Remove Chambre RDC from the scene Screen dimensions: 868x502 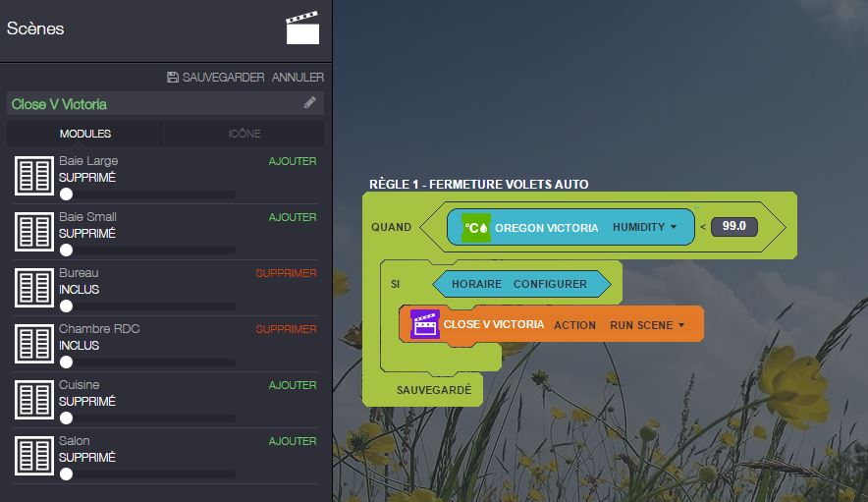click(287, 329)
